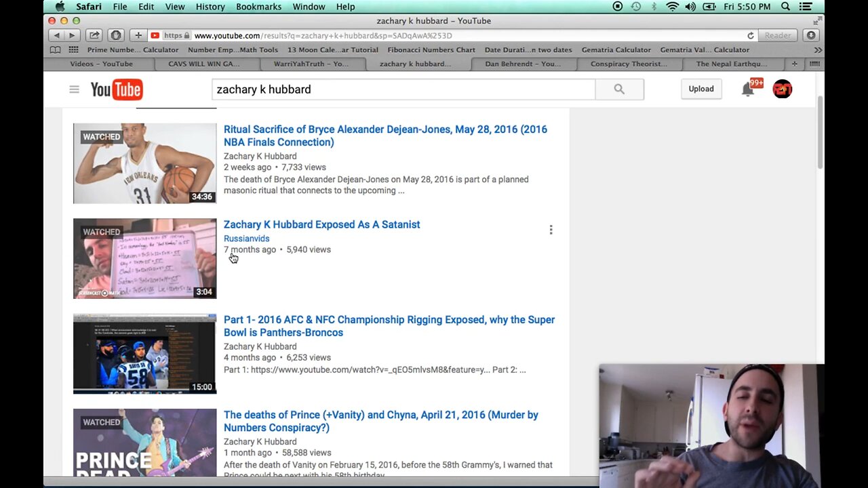Open the Downloads button in the Safari toolbar
This screenshot has width=868, height=488.
click(811, 35)
